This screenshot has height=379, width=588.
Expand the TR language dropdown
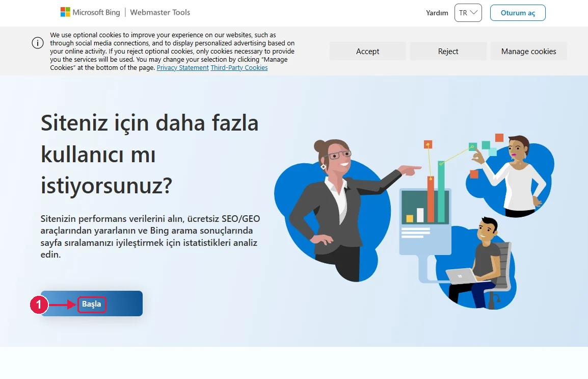point(468,13)
